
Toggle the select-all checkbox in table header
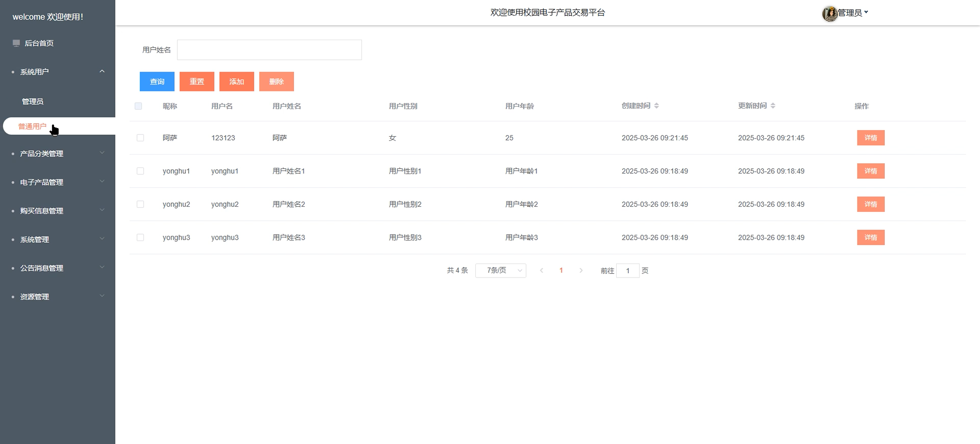[139, 106]
